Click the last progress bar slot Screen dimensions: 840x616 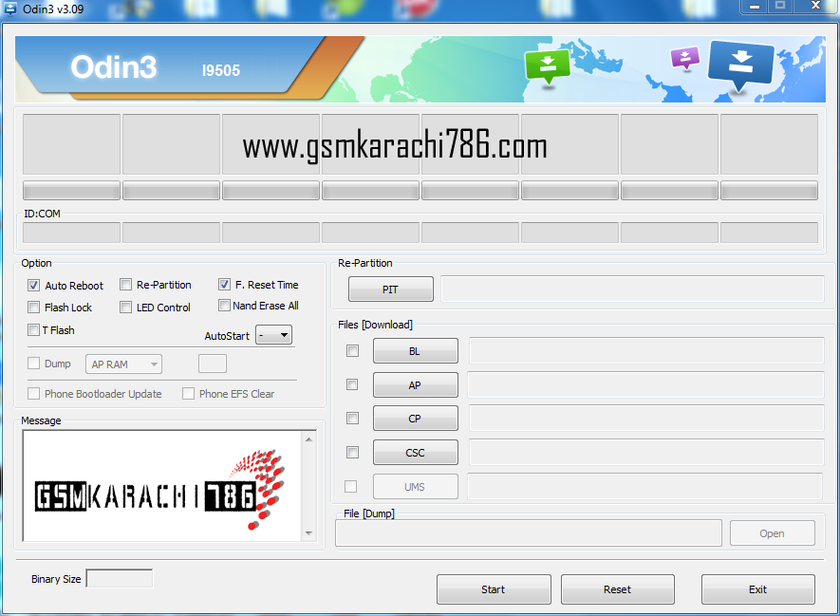click(769, 190)
